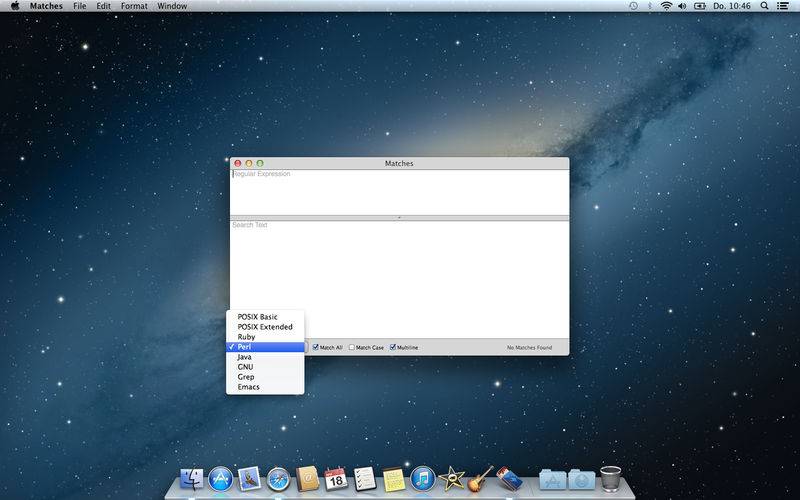Open the Contacts address book icon
The image size is (800, 500).
(308, 480)
